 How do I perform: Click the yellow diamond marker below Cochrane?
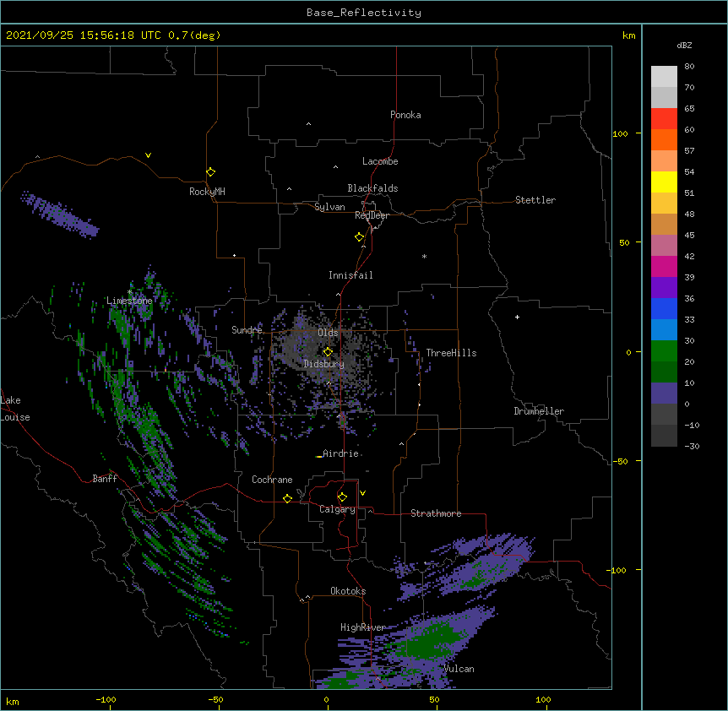click(x=287, y=498)
